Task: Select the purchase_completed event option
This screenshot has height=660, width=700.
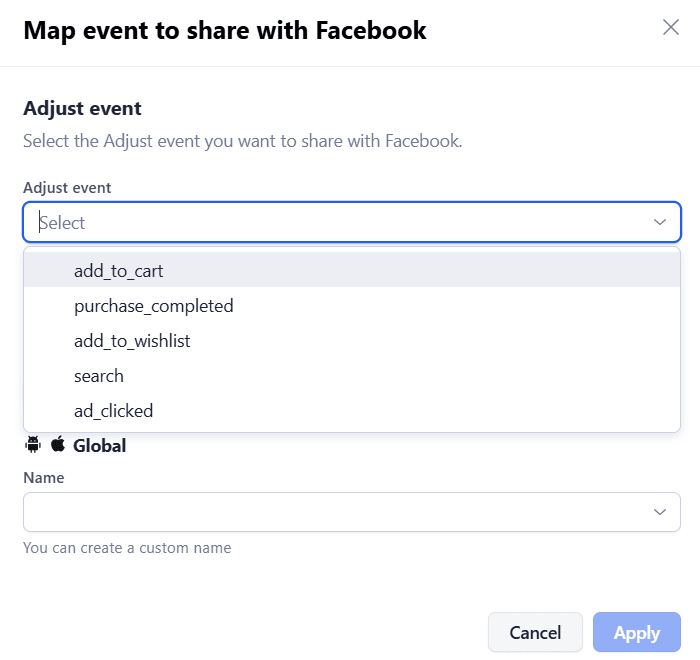Action: tap(153, 305)
